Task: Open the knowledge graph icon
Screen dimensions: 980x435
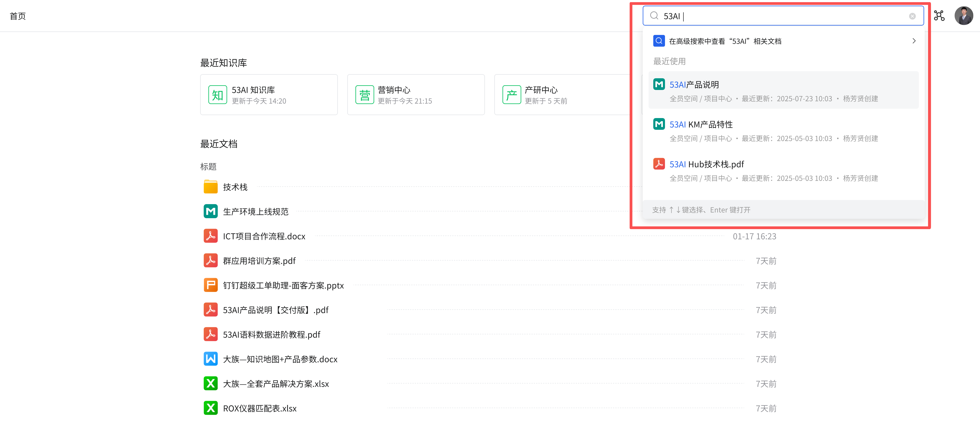Action: pos(939,16)
